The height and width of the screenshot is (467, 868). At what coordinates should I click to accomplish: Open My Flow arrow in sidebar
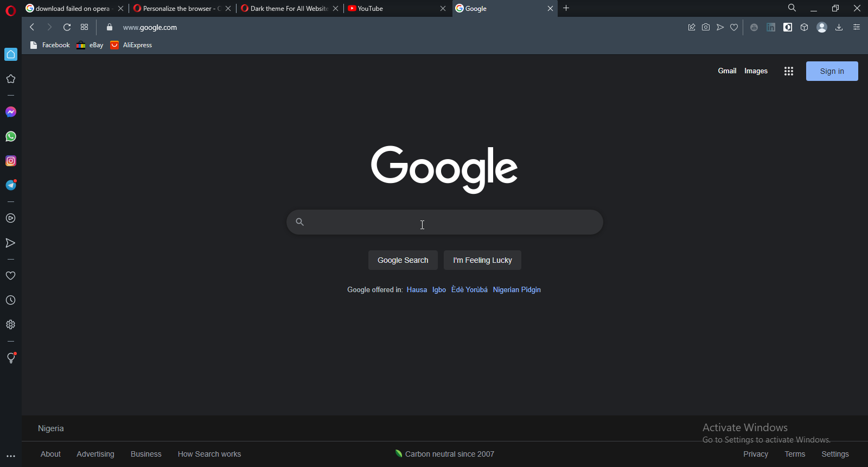tap(11, 243)
